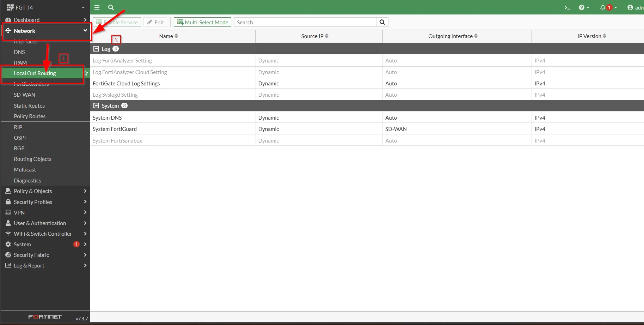Click the Fortinet logo at sidebar bottom
Screen dimensions: 644x325
(x=45, y=317)
